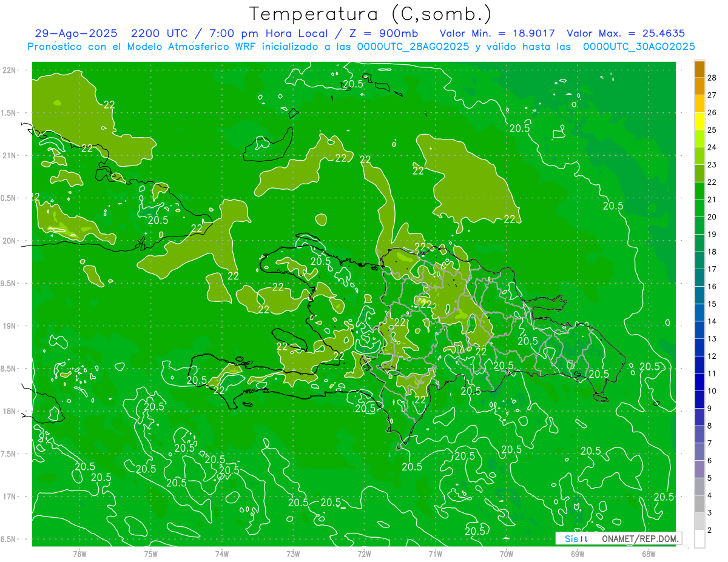Click the '76W' longitude label
Viewport: 728px width, 562px height.
79,554
